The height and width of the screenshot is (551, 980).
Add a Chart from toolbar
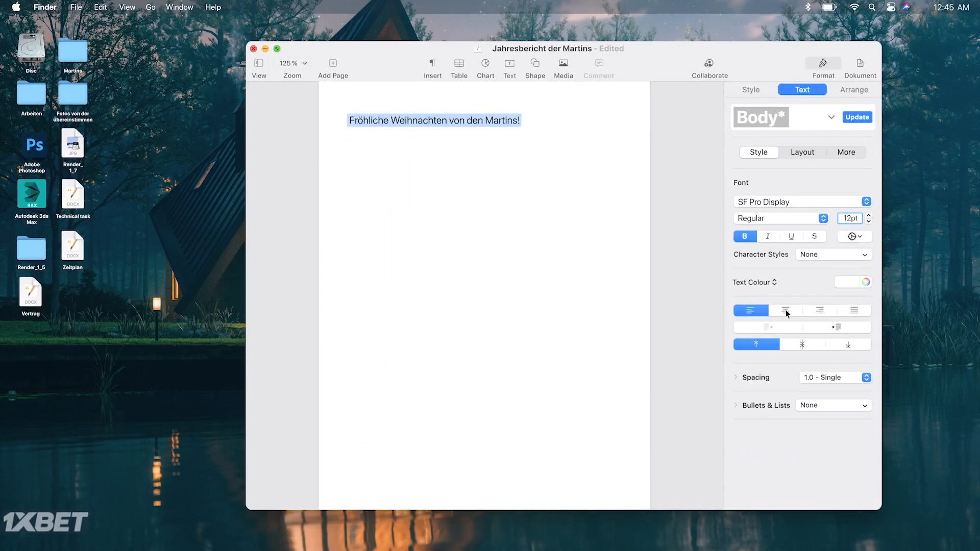tap(485, 63)
